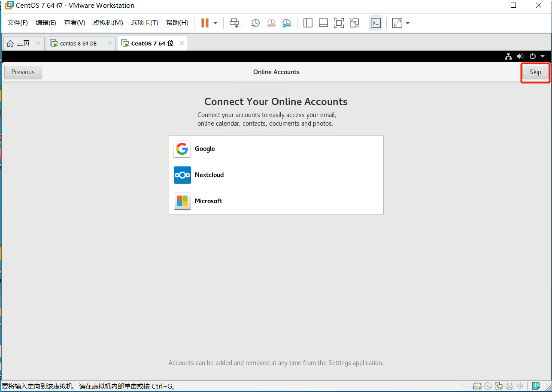Open the 帮助(H) menu
Screen dimensions: 552x392
tap(177, 23)
